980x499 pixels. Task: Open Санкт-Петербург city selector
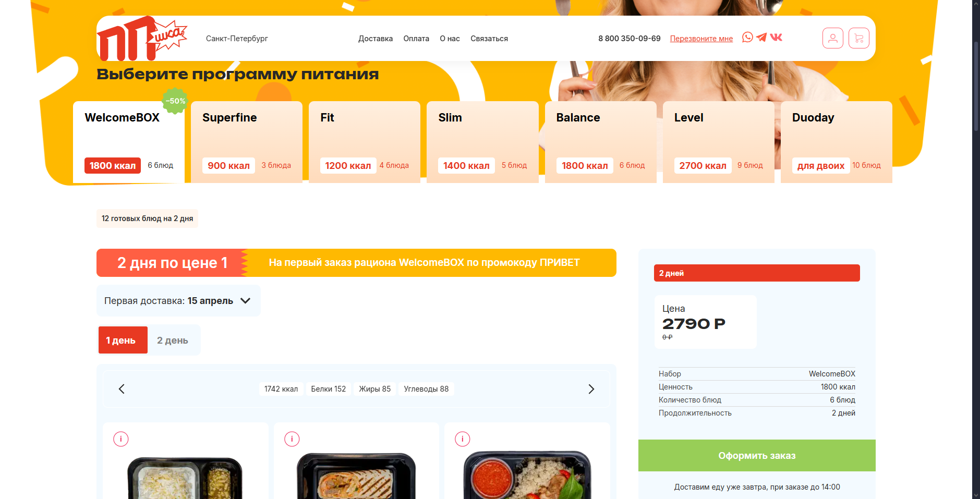coord(237,39)
